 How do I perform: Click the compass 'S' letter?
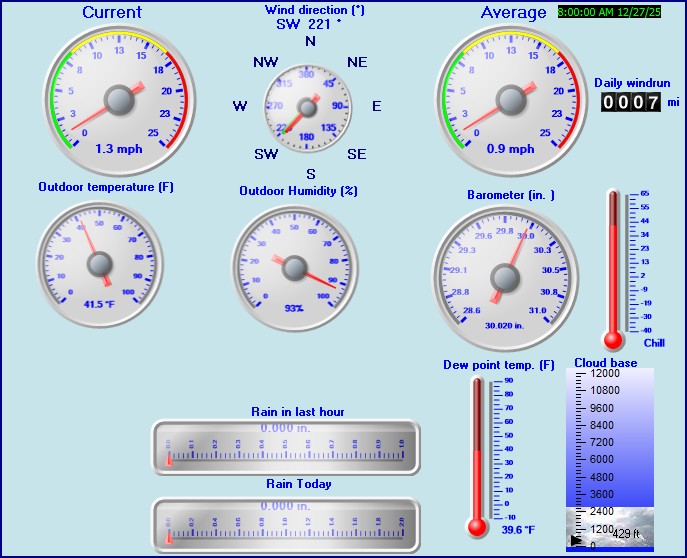pyautogui.click(x=311, y=174)
